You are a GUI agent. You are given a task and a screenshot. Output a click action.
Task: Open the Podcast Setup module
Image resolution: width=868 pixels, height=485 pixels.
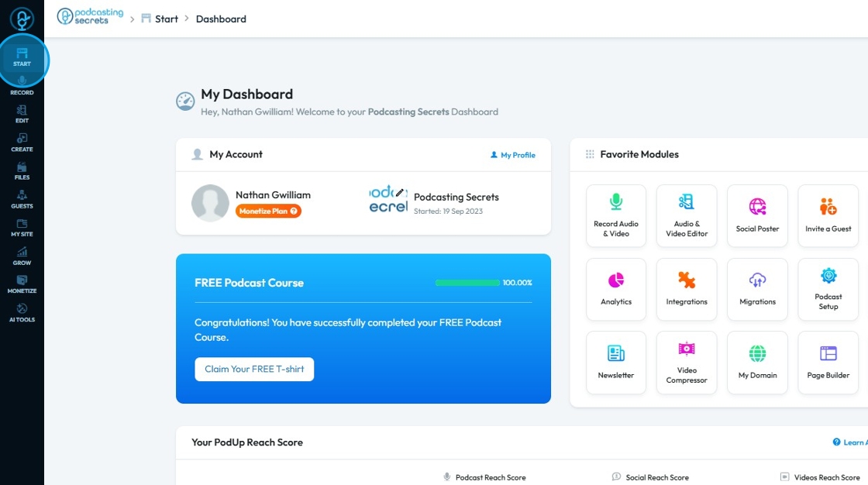tap(828, 289)
